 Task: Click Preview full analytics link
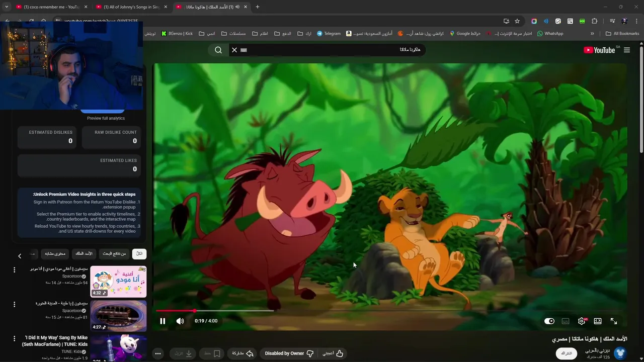click(x=106, y=118)
